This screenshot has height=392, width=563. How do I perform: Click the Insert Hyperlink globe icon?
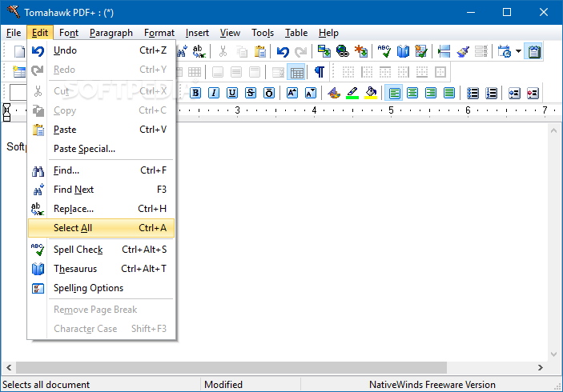343,51
